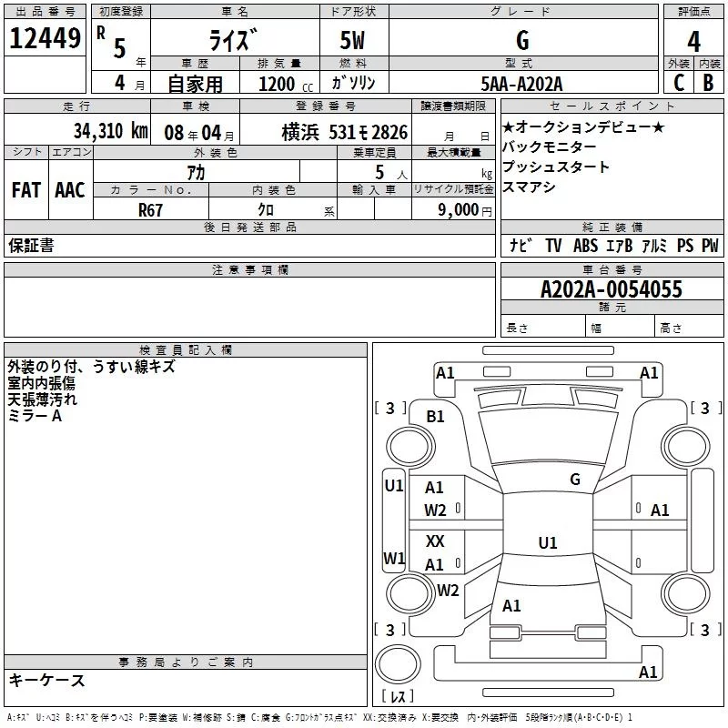The width and height of the screenshot is (728, 728).
Task: Click lot number 12449
Action: tap(45, 38)
